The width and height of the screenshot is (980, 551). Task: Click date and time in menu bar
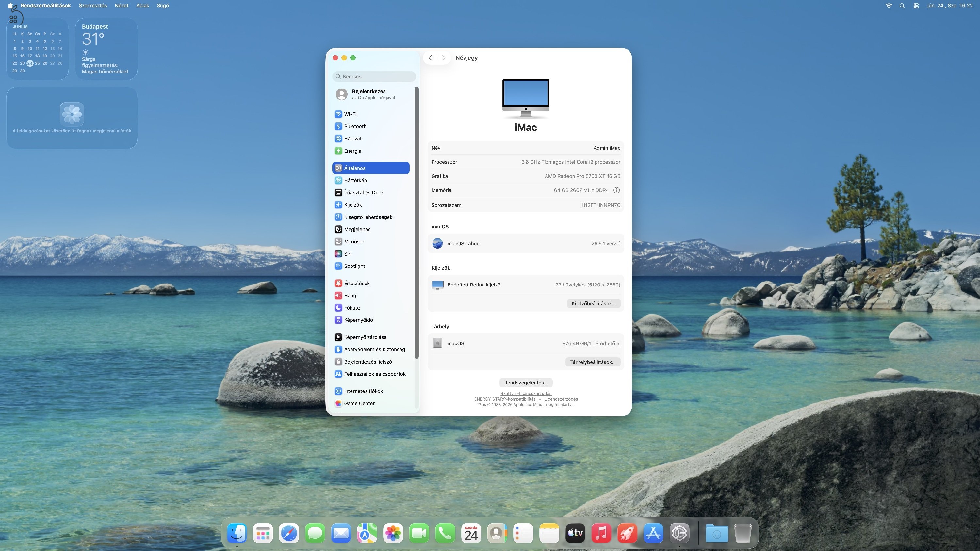(950, 5)
